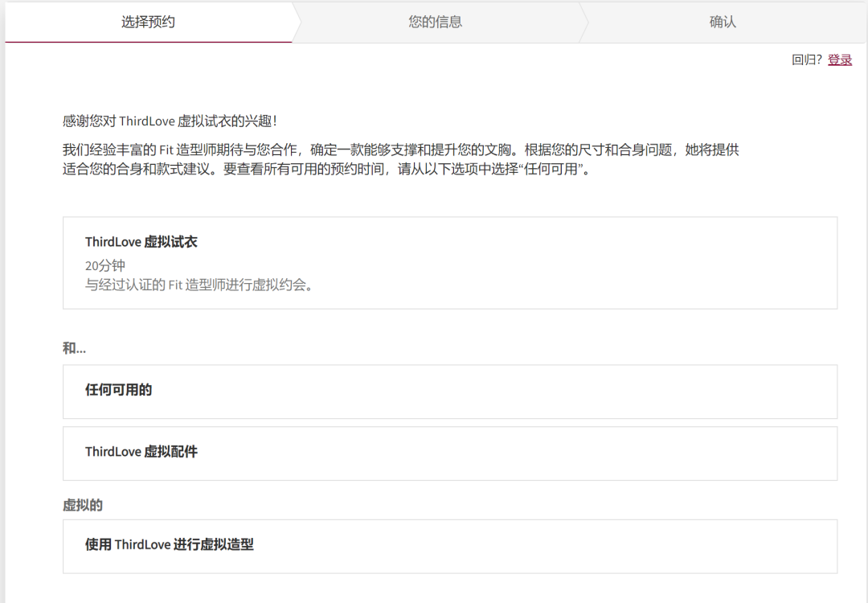Click the 回归? text beside login

[x=806, y=59]
